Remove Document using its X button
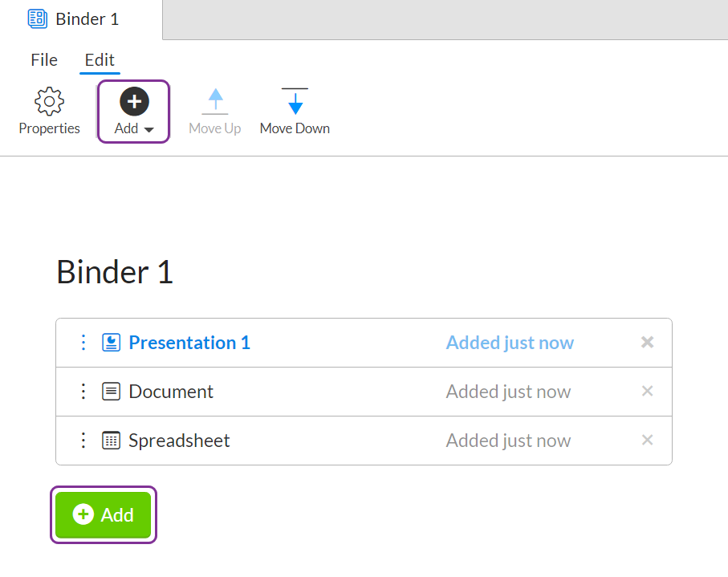This screenshot has width=728, height=577. tap(647, 391)
